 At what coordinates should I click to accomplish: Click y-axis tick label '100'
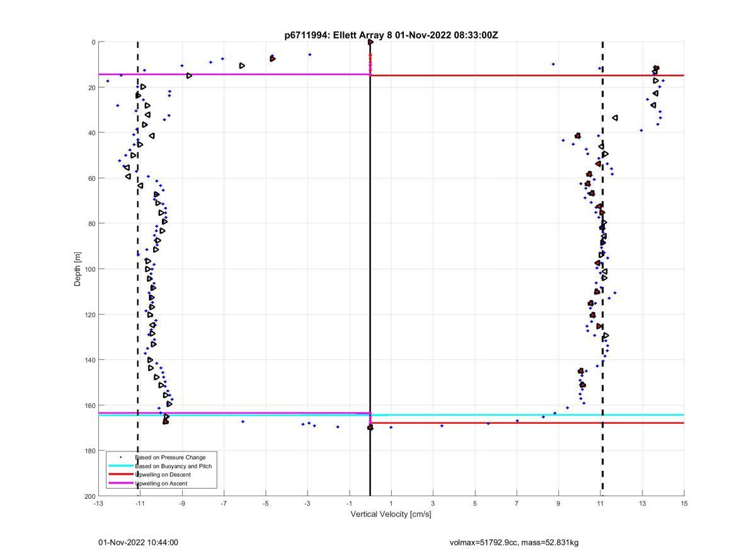tap(89, 269)
